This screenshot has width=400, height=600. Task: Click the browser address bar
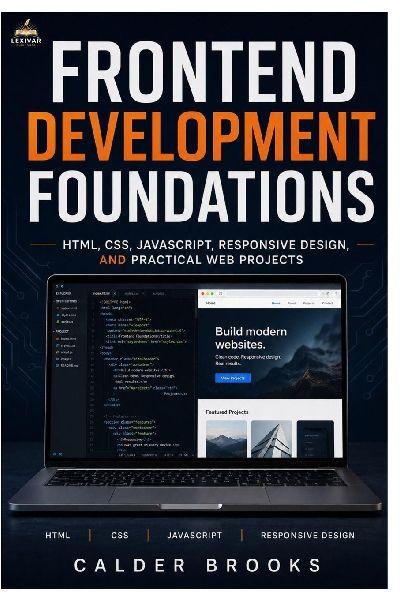click(272, 293)
